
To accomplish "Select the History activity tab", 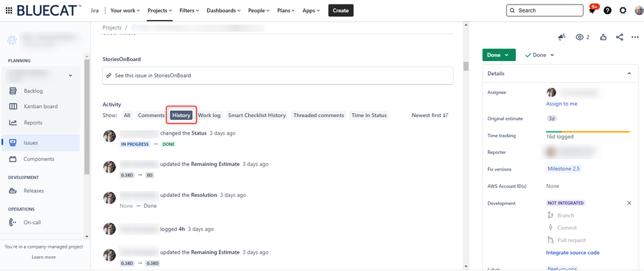I will tap(182, 115).
